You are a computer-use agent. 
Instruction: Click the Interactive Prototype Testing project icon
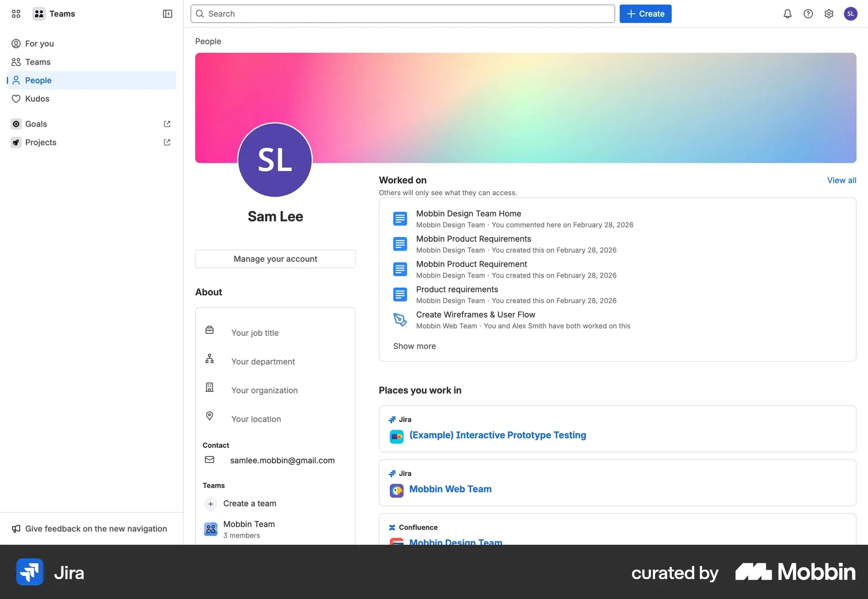tap(396, 437)
